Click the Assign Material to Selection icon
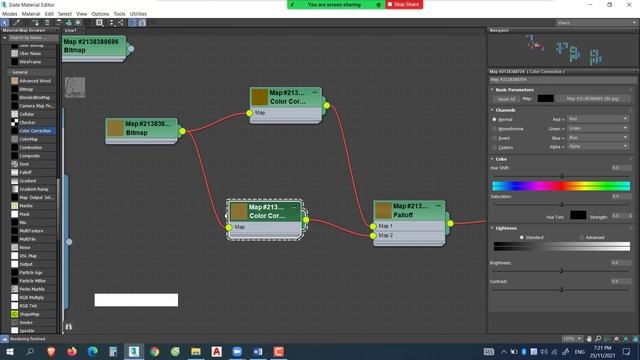This screenshot has width=640, height=360. click(x=36, y=22)
